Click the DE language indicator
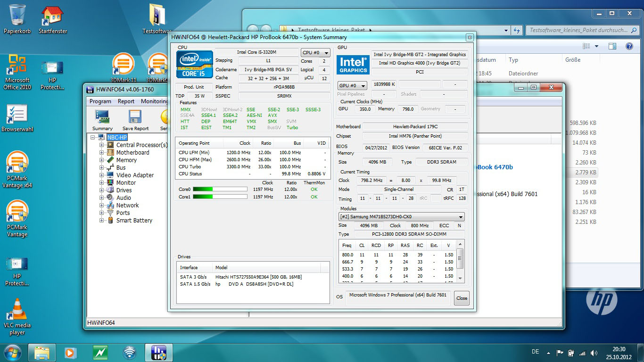Screen dimensions: 644x362 pyautogui.click(x=535, y=352)
